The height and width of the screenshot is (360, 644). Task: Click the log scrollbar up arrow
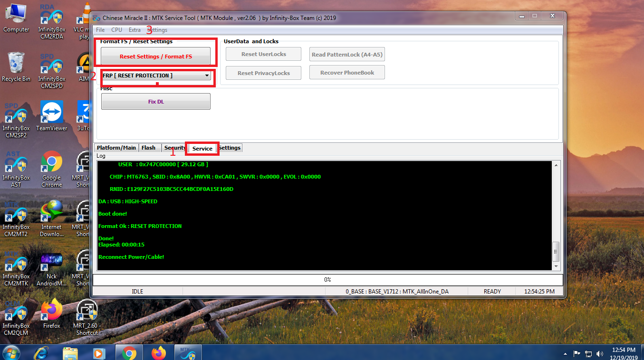pyautogui.click(x=556, y=165)
